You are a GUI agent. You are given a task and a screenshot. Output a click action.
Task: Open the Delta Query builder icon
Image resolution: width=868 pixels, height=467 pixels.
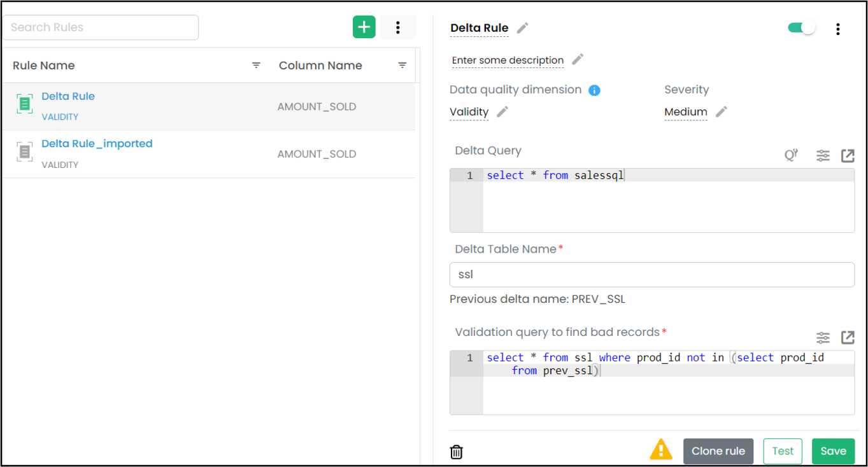pyautogui.click(x=791, y=155)
